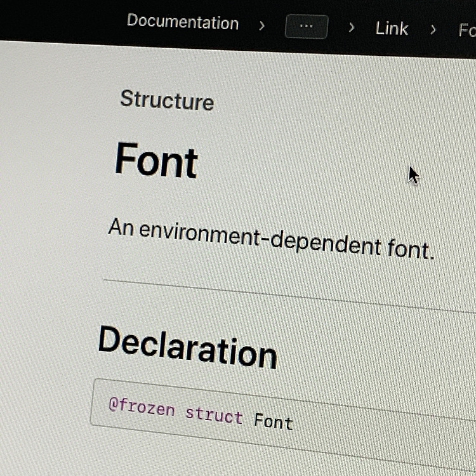Click the Structure label above Font

(x=167, y=100)
